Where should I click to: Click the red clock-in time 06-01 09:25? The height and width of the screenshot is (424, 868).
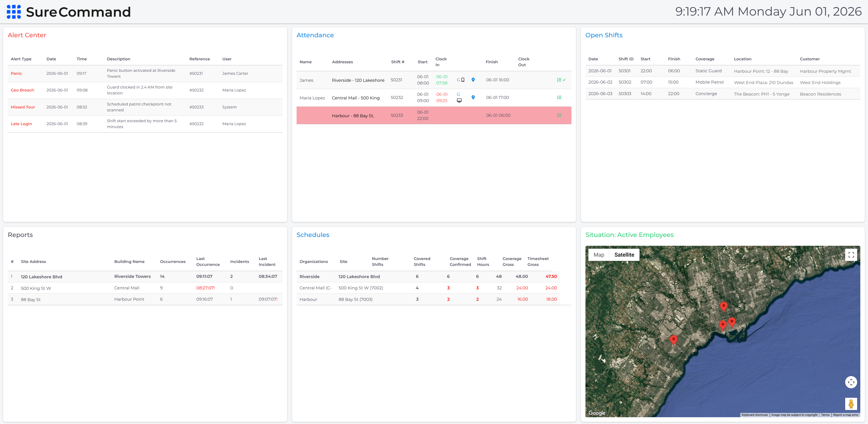coord(442,97)
